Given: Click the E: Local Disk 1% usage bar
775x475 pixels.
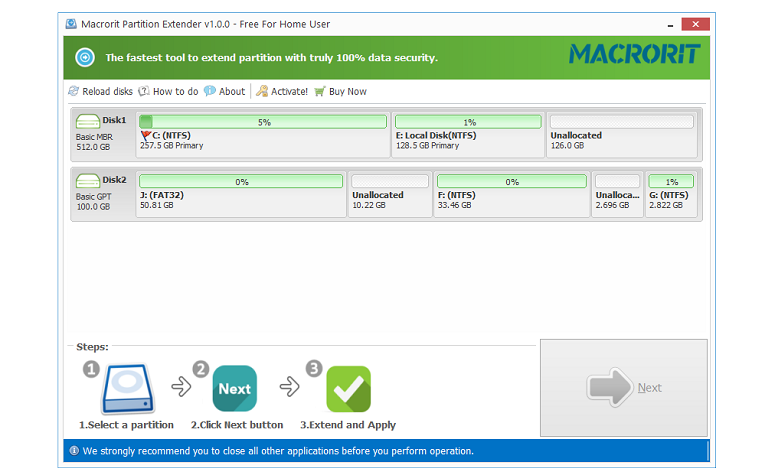Looking at the screenshot, I should click(x=469, y=122).
